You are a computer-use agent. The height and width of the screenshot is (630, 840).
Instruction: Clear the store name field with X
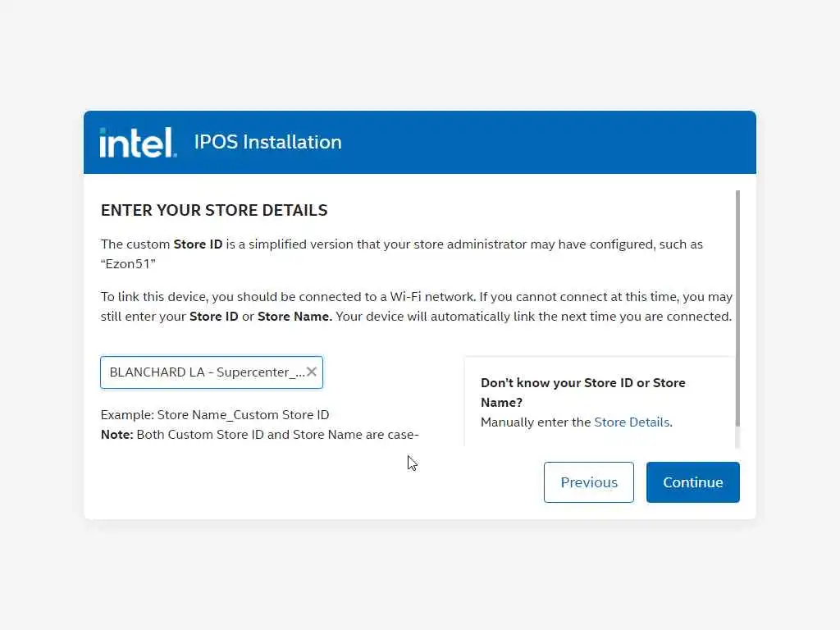[x=312, y=372]
